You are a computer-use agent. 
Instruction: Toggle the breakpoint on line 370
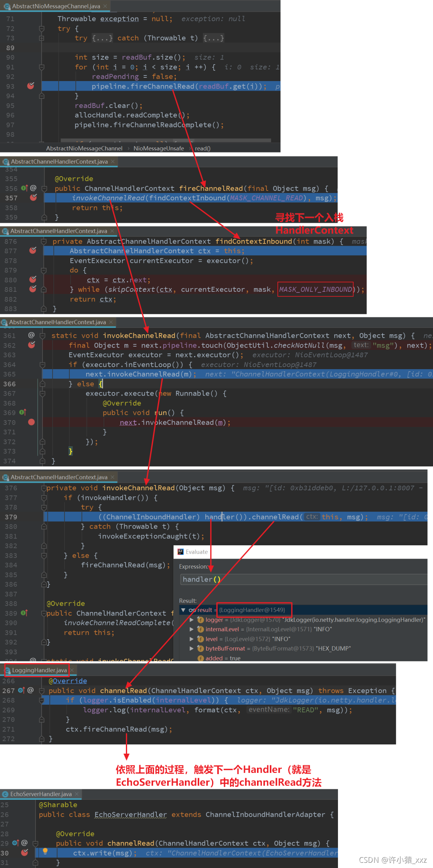(x=31, y=422)
